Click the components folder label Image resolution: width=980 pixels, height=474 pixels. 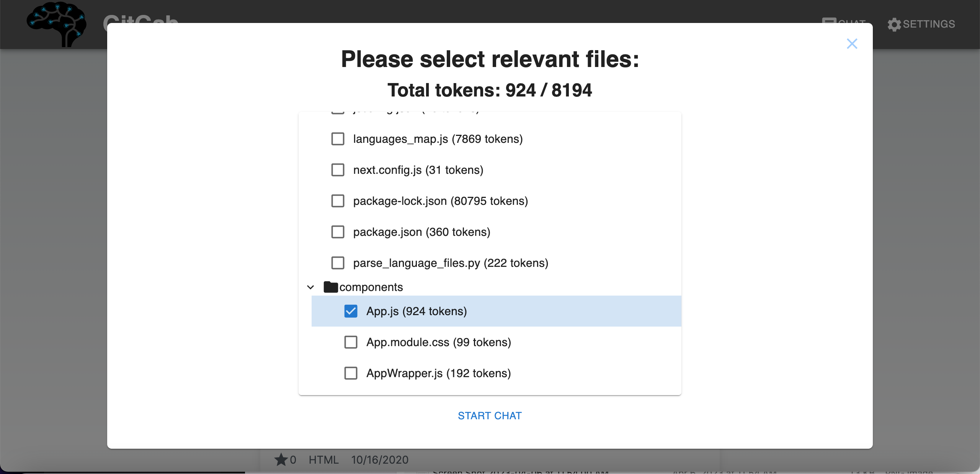coord(371,287)
